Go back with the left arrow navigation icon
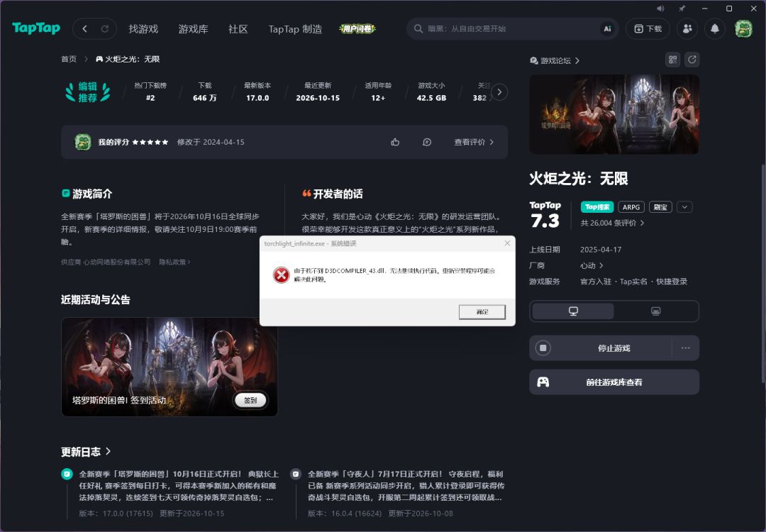The width and height of the screenshot is (766, 532). point(84,29)
